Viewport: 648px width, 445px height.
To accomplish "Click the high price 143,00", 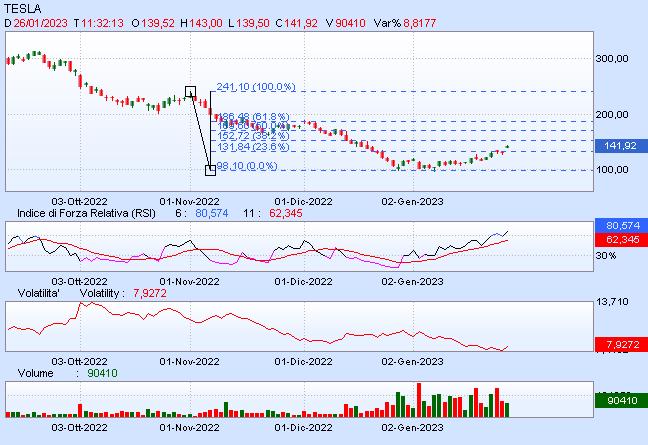I will (206, 23).
